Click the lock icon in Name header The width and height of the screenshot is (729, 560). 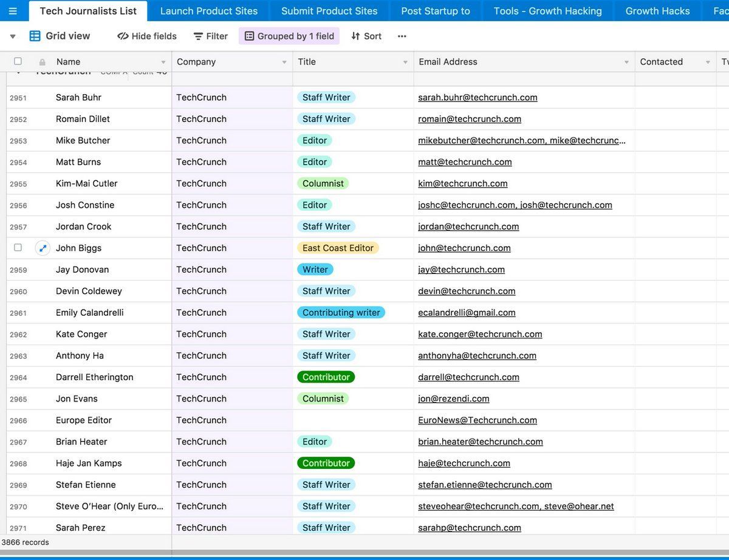coord(42,62)
